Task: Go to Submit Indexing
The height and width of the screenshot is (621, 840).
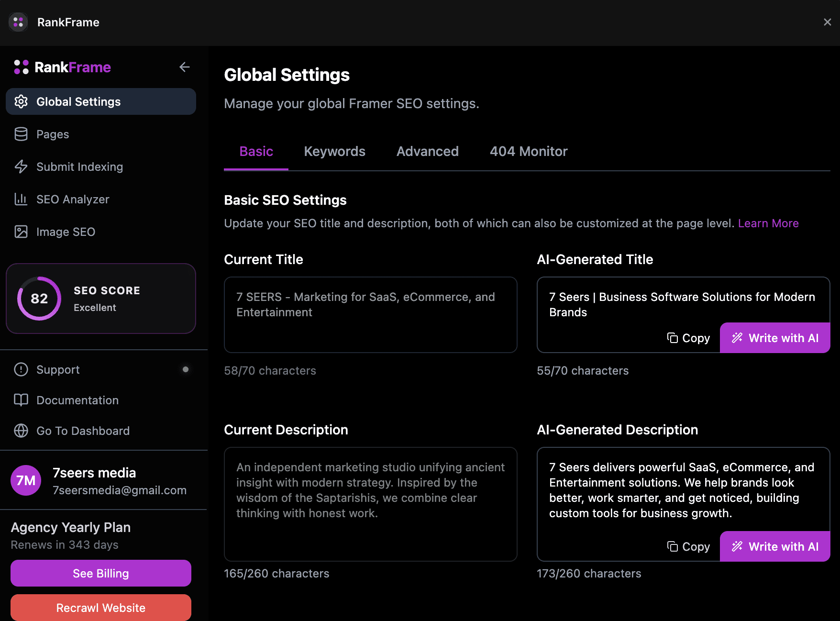Action: click(101, 166)
